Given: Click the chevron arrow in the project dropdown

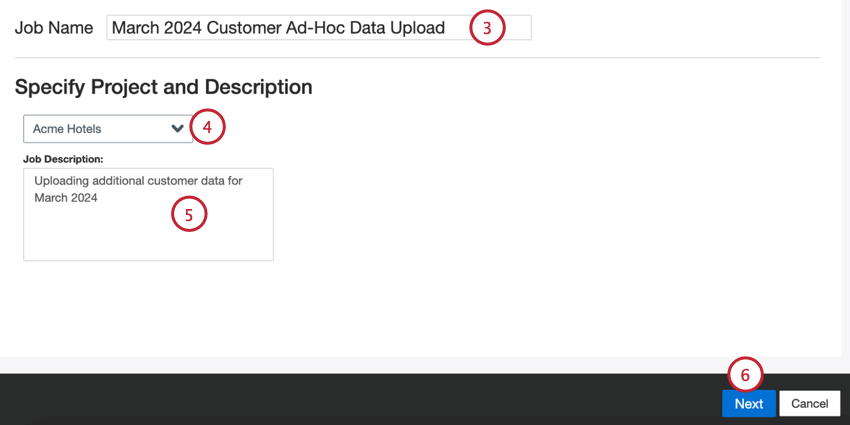Looking at the screenshot, I should click(177, 129).
